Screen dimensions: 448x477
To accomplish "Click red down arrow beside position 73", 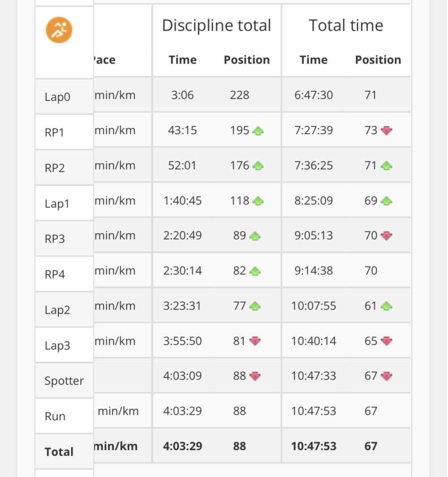I will click(x=387, y=130).
